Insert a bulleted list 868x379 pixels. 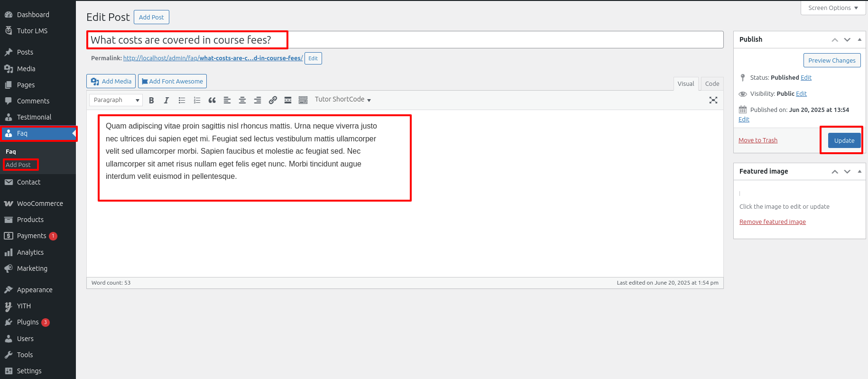click(182, 100)
